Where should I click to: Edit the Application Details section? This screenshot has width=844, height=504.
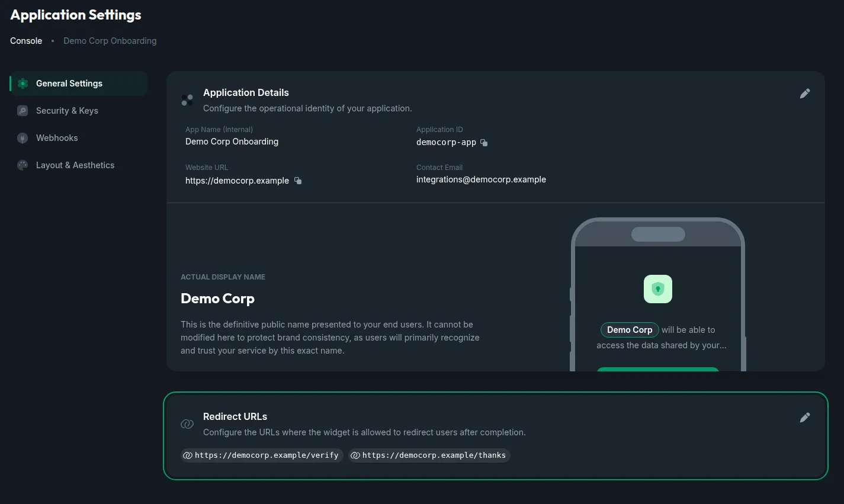tap(805, 94)
